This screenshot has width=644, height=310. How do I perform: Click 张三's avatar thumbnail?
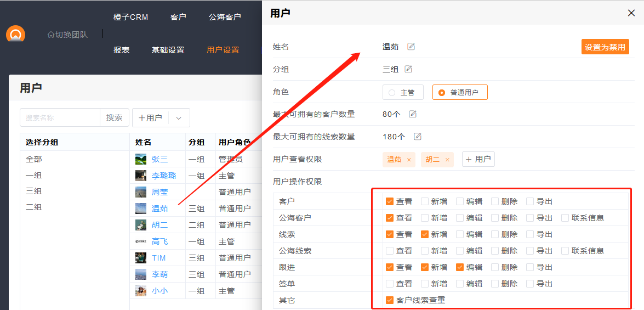pos(141,159)
